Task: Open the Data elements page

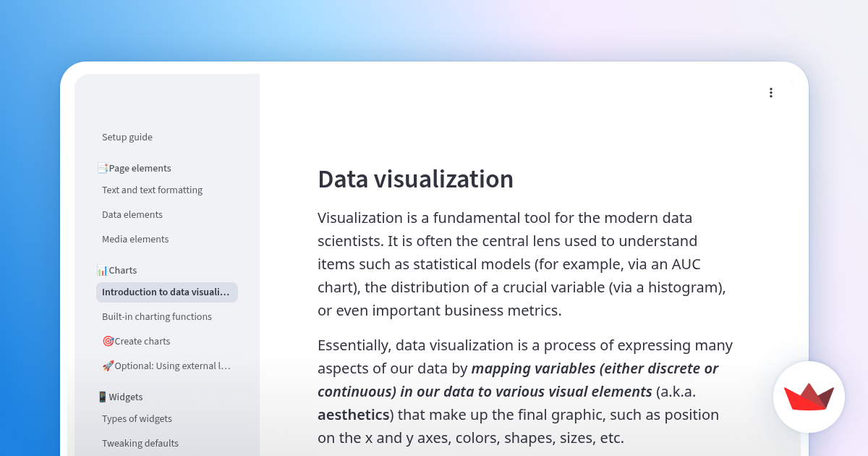Action: click(132, 214)
